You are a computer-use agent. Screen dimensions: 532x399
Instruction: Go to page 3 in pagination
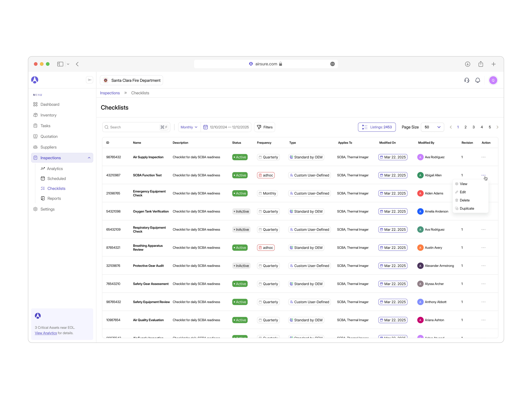click(x=473, y=127)
